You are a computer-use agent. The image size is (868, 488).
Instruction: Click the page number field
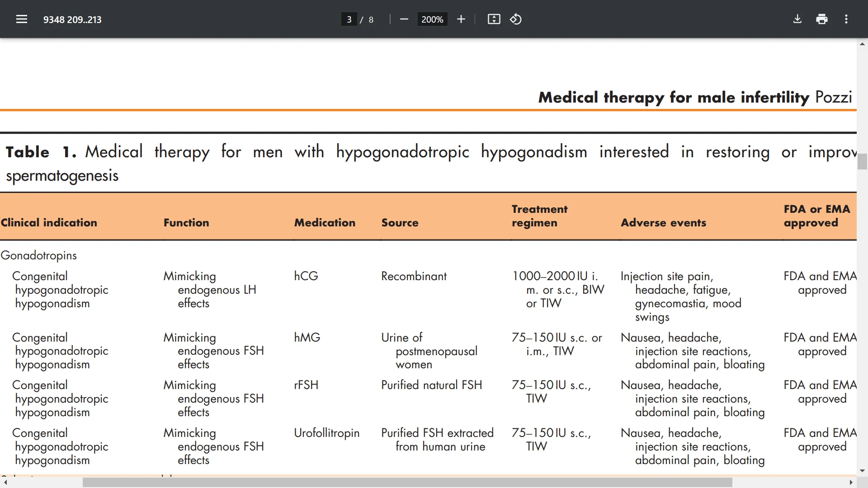point(349,19)
